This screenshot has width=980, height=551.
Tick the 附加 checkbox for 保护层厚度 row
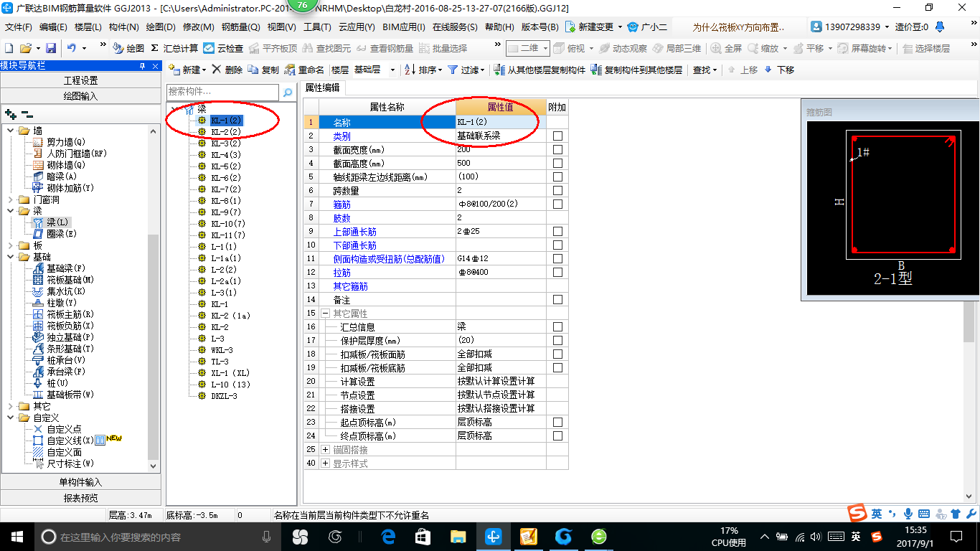point(557,340)
